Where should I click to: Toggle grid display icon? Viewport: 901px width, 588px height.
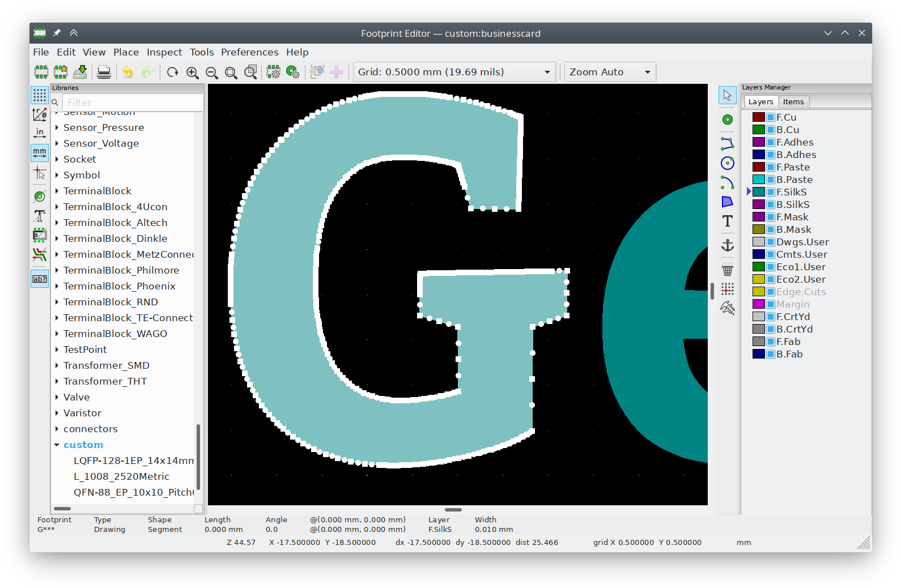coord(40,95)
